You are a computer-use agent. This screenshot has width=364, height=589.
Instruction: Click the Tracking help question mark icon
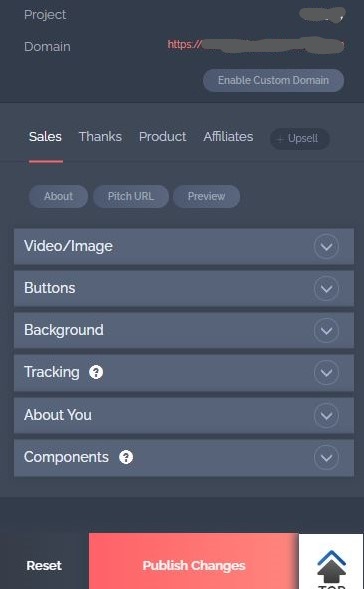(x=96, y=372)
